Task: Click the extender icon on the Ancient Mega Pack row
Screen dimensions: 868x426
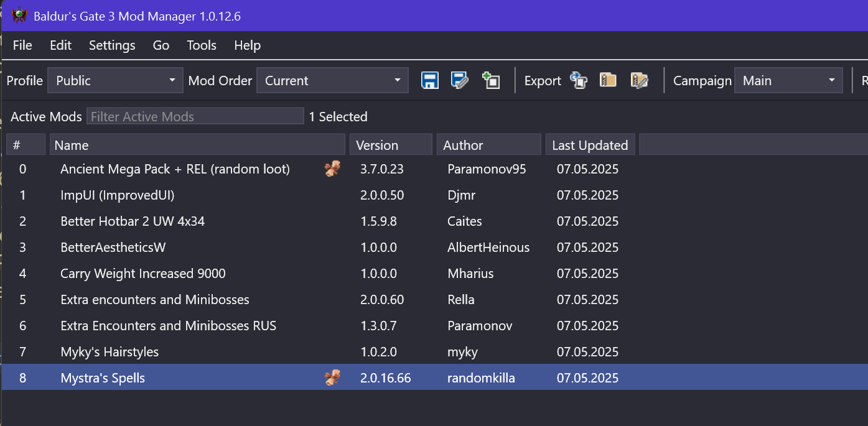Action: point(332,169)
